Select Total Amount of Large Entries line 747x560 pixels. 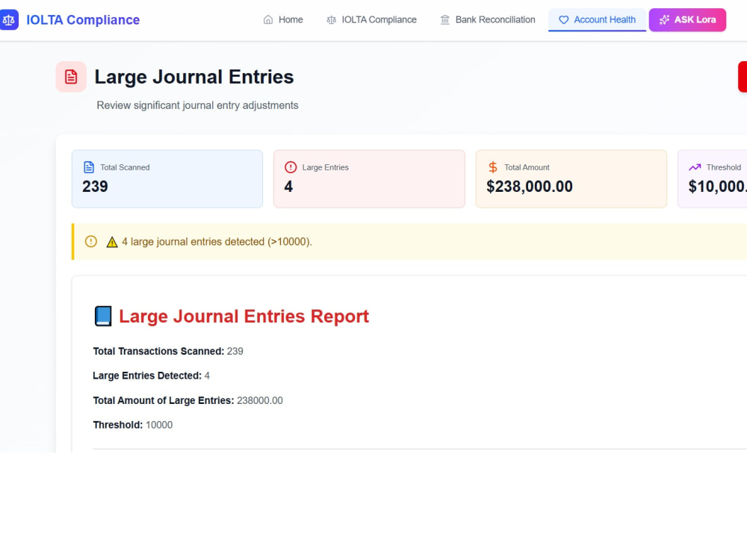pyautogui.click(x=187, y=400)
